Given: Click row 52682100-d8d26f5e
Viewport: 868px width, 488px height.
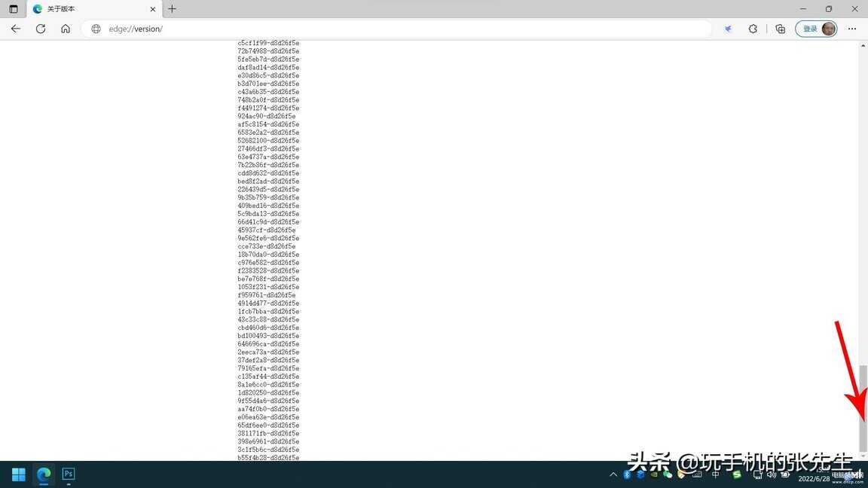Looking at the screenshot, I should (x=268, y=141).
